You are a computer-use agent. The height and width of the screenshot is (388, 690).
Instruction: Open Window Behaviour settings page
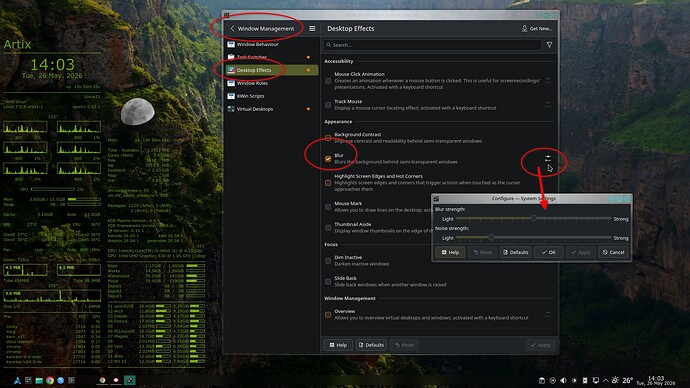(271, 44)
